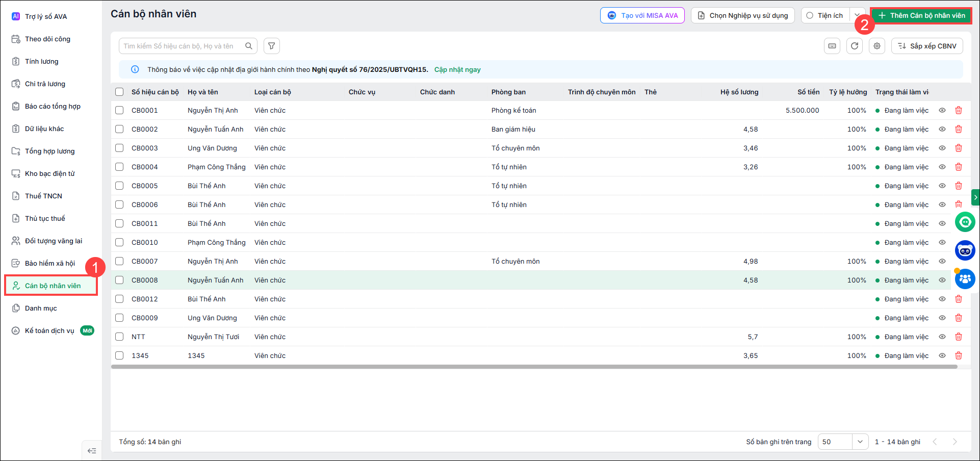Delete employee NTT with trash icon

959,337
